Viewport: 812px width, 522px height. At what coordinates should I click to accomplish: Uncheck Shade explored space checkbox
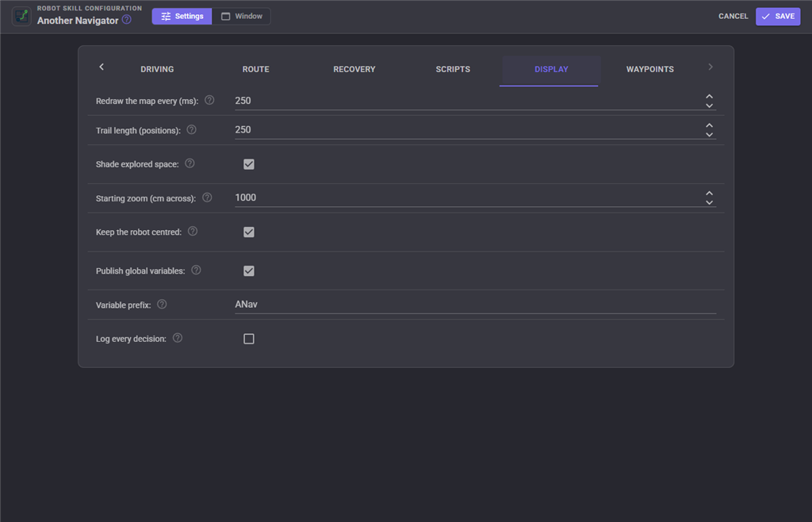click(249, 164)
